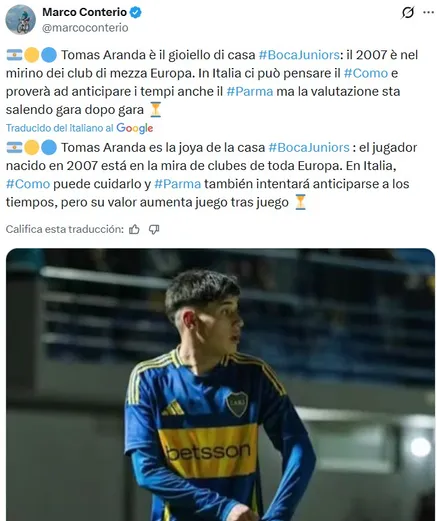Open the #Parma hashtag in Spanish translation

pyautogui.click(x=178, y=184)
